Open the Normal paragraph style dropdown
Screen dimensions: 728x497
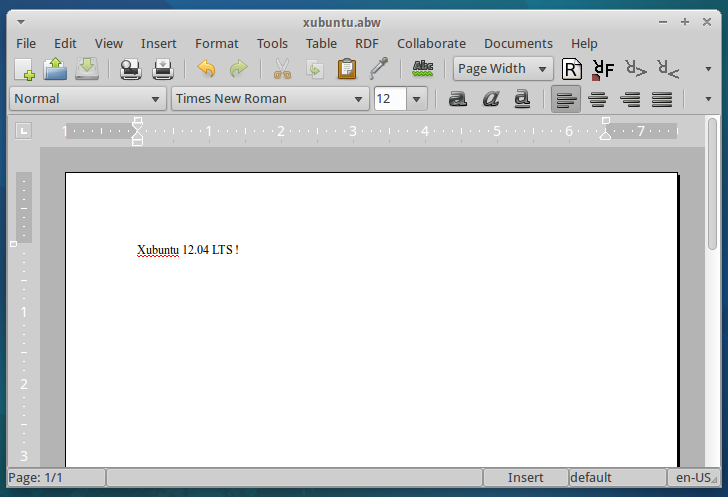(x=88, y=98)
